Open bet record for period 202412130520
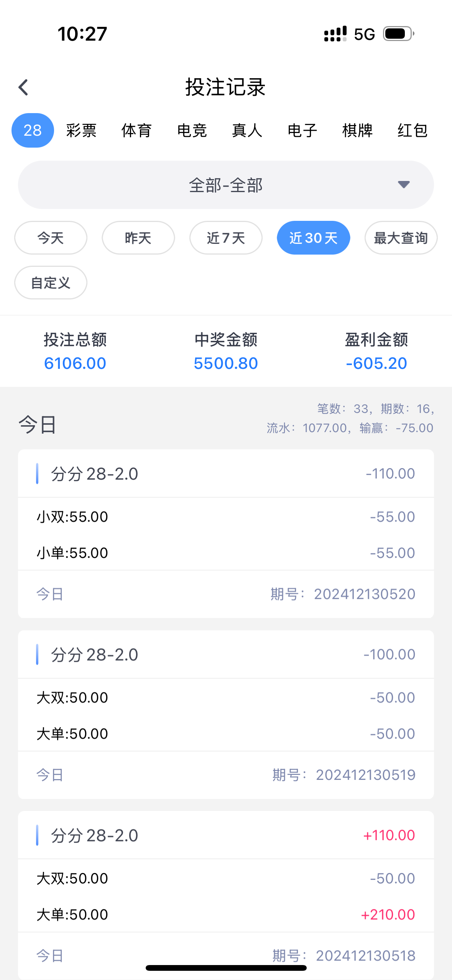452x980 pixels. [226, 533]
